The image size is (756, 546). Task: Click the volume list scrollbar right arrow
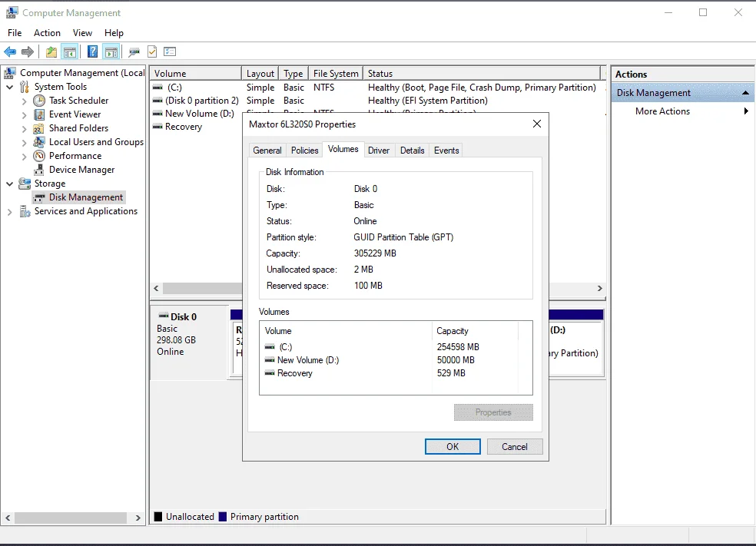pos(600,288)
